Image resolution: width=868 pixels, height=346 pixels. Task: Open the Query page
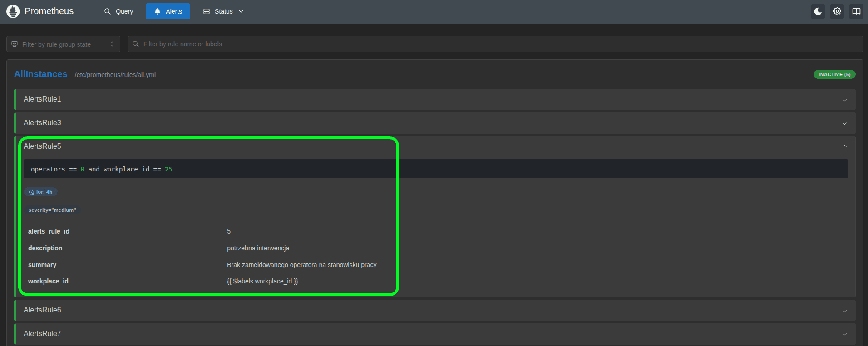pyautogui.click(x=118, y=11)
